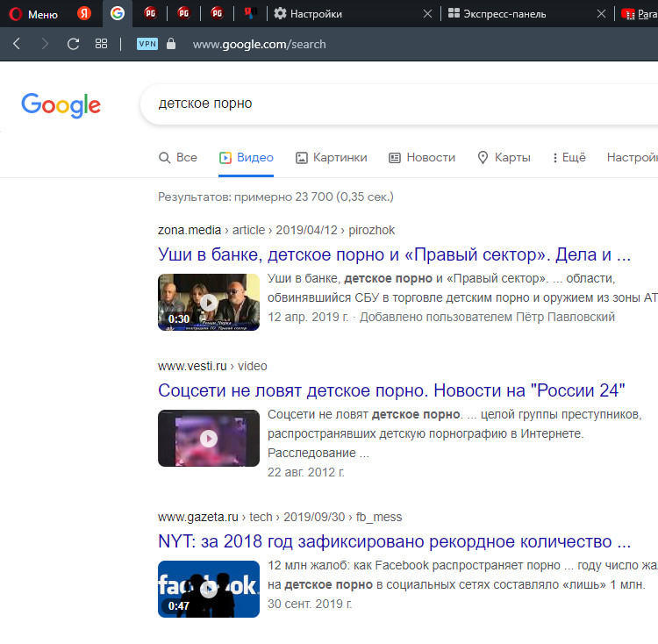The width and height of the screenshot is (658, 644).
Task: Click the Google logo
Action: [x=61, y=105]
